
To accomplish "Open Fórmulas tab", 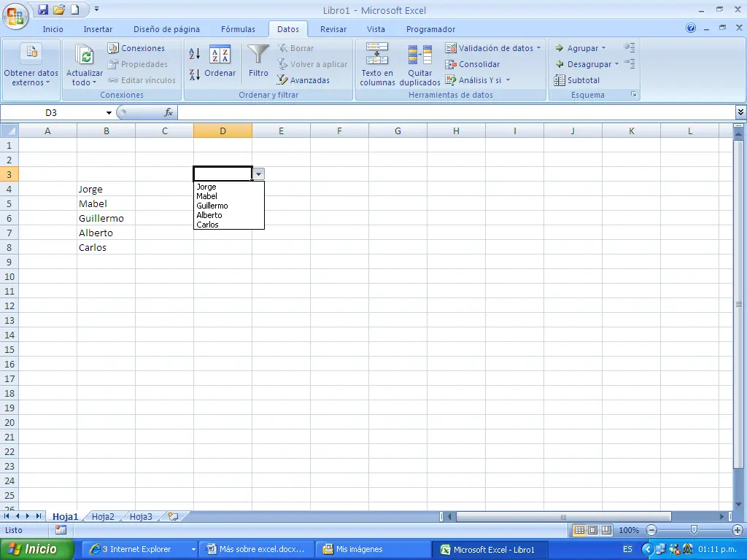I will point(239,29).
